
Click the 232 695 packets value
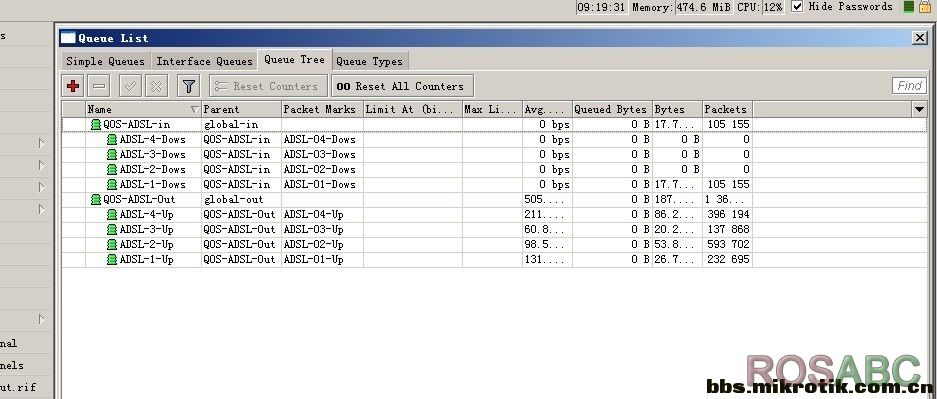tap(727, 259)
